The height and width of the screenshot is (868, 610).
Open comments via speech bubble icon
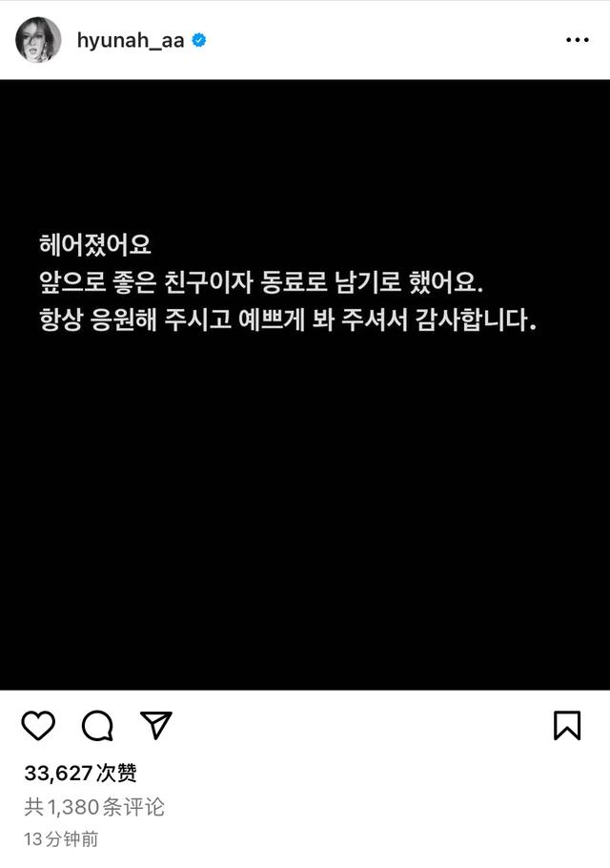pyautogui.click(x=98, y=726)
